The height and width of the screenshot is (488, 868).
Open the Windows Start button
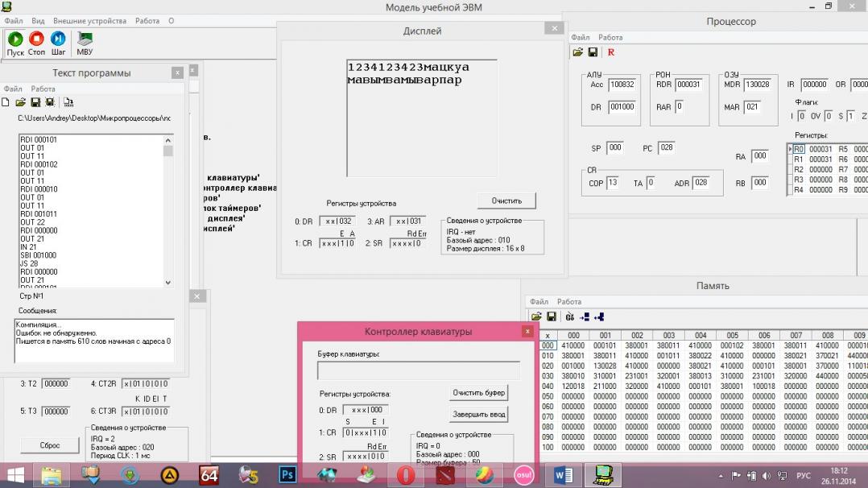15,475
